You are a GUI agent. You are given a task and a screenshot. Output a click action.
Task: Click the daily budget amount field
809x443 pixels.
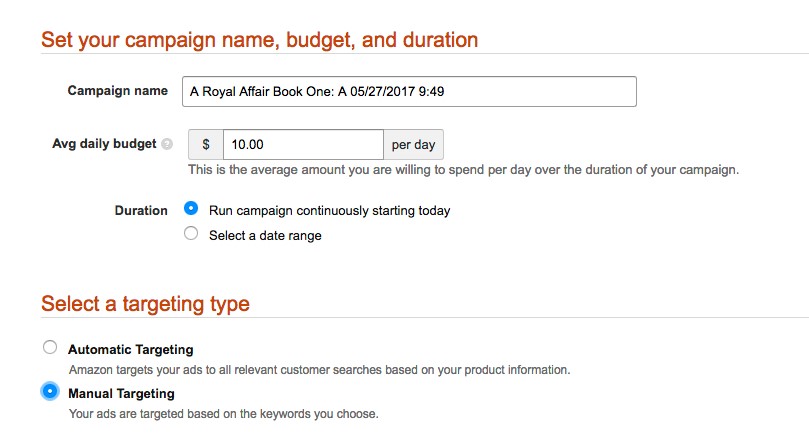coord(303,144)
